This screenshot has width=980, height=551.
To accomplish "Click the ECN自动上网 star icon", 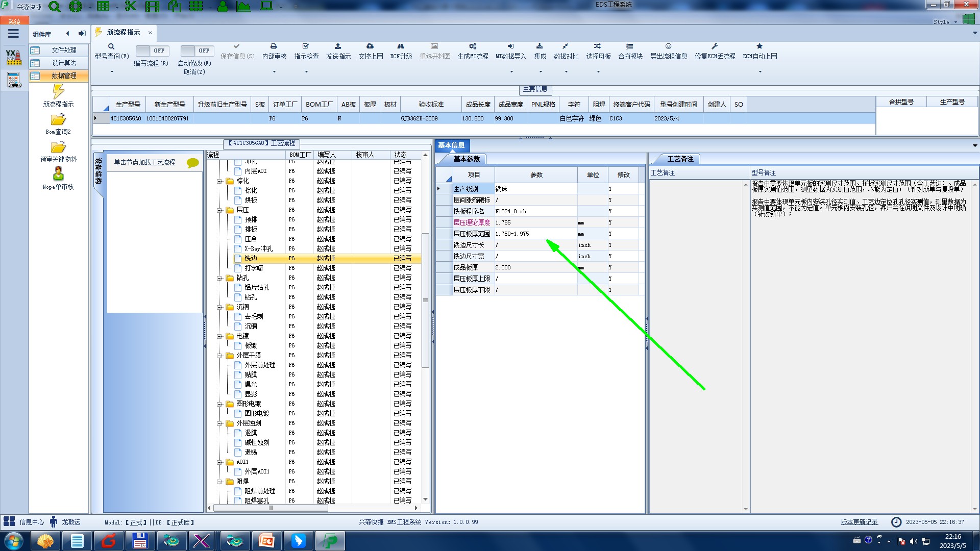I will tap(759, 46).
